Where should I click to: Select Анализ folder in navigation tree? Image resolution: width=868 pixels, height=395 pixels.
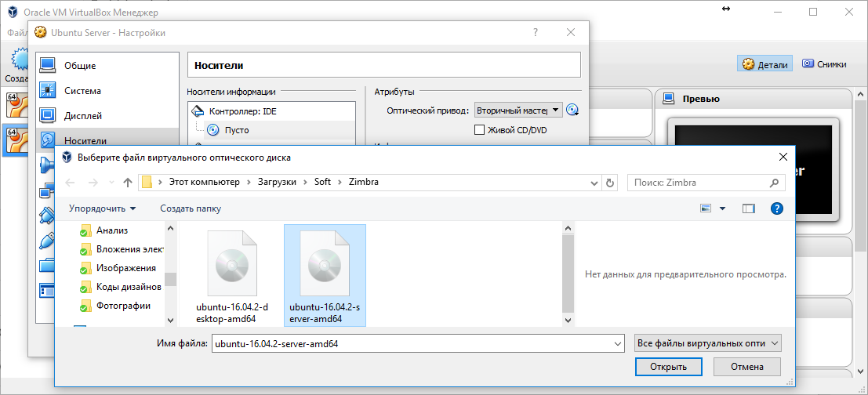pyautogui.click(x=112, y=230)
